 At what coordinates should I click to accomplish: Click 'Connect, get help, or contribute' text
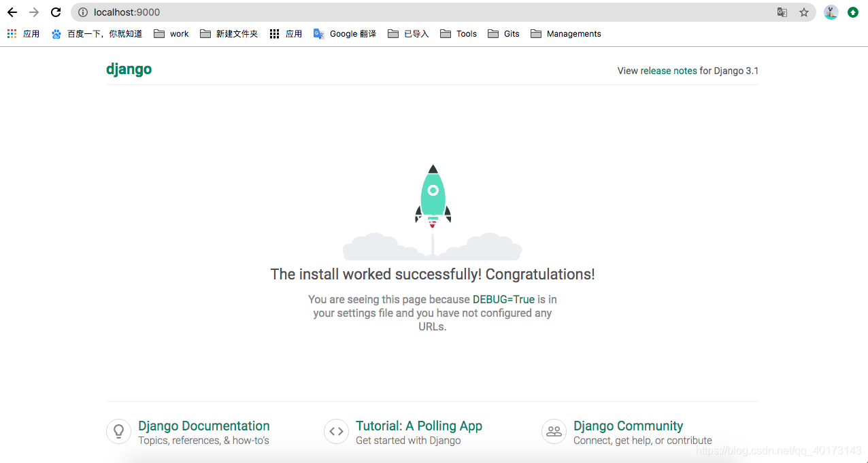point(643,441)
